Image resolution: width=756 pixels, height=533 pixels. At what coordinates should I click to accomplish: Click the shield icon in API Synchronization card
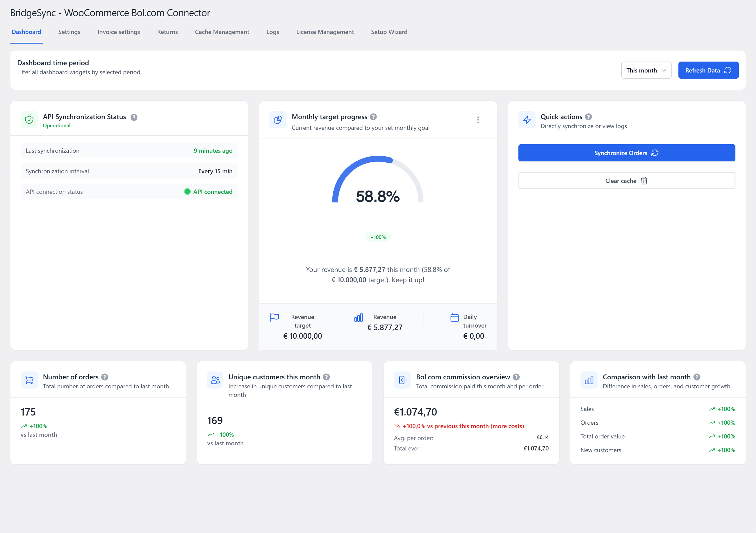[29, 120]
